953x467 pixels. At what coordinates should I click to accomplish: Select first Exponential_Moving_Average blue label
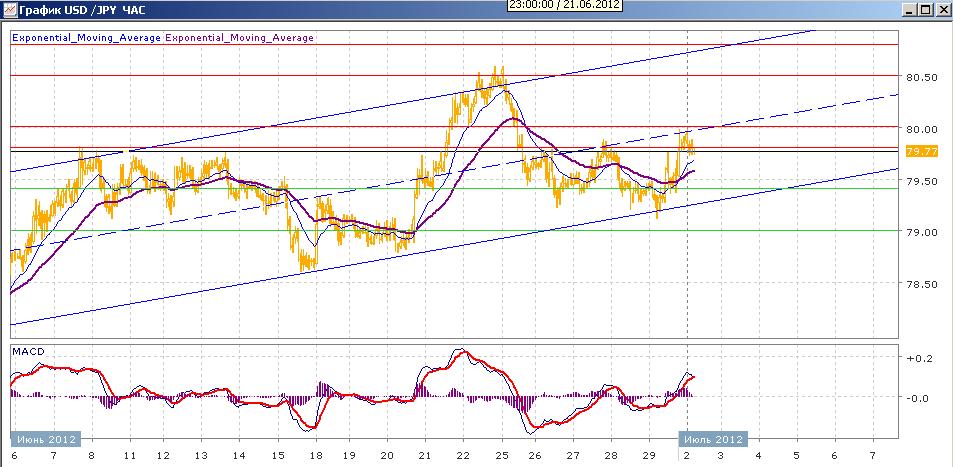click(x=86, y=38)
